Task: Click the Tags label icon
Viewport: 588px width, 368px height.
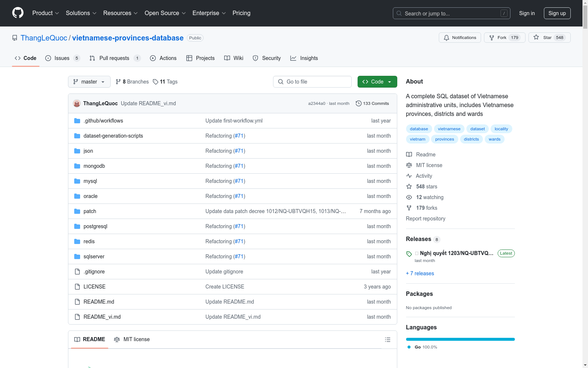Action: point(155,82)
